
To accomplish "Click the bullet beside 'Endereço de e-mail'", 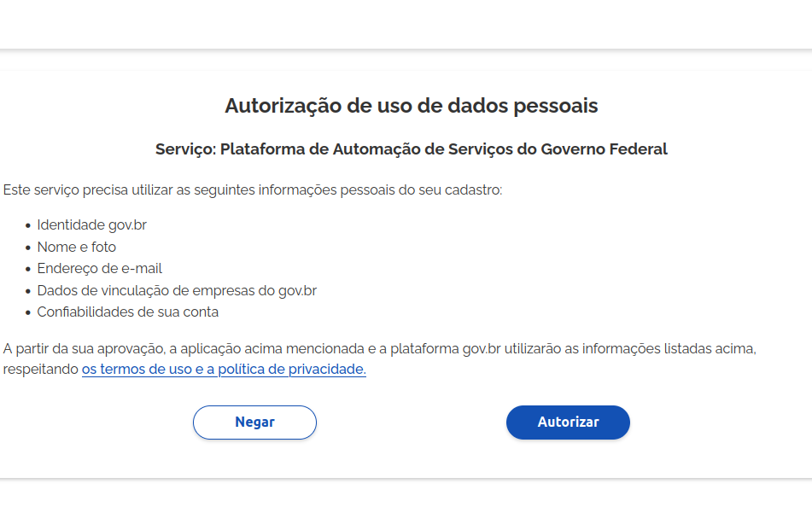I will point(28,270).
